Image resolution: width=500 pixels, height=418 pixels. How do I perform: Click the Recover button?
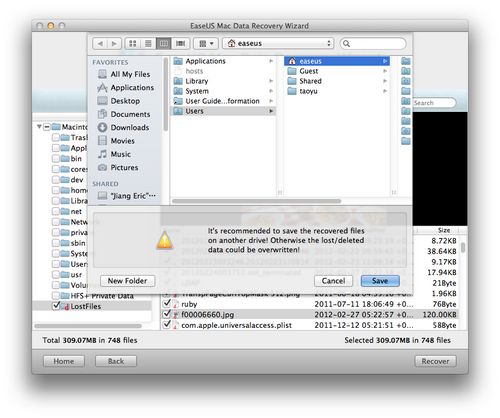click(435, 361)
